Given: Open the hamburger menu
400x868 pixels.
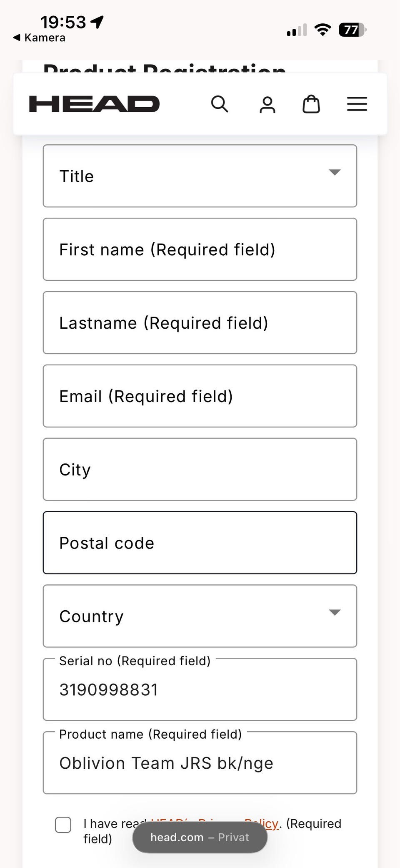Looking at the screenshot, I should 357,104.
